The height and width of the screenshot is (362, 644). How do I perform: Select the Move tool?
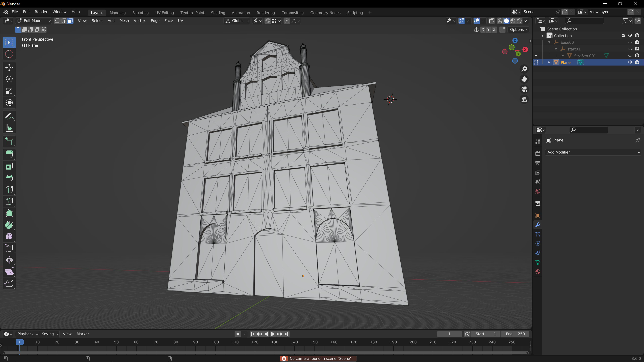[9, 67]
